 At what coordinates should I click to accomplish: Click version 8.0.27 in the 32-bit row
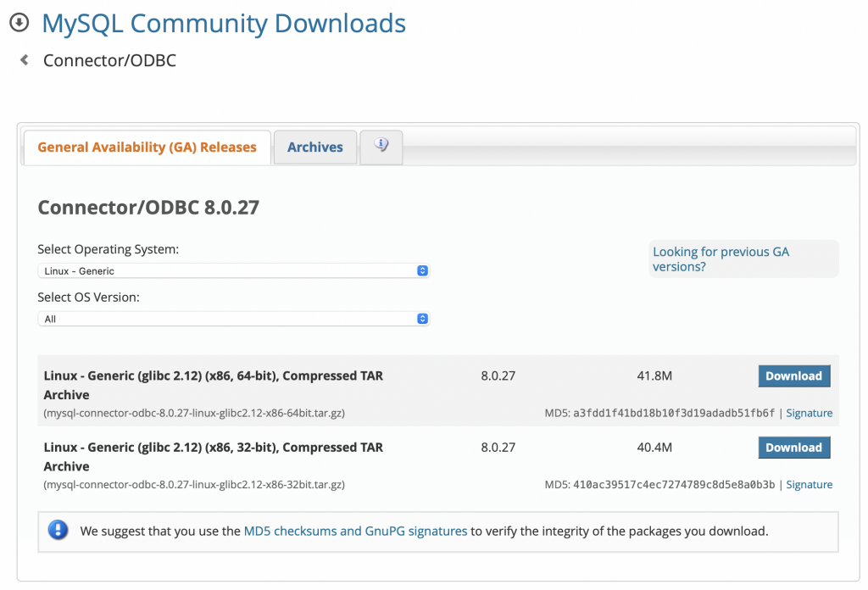(x=498, y=448)
